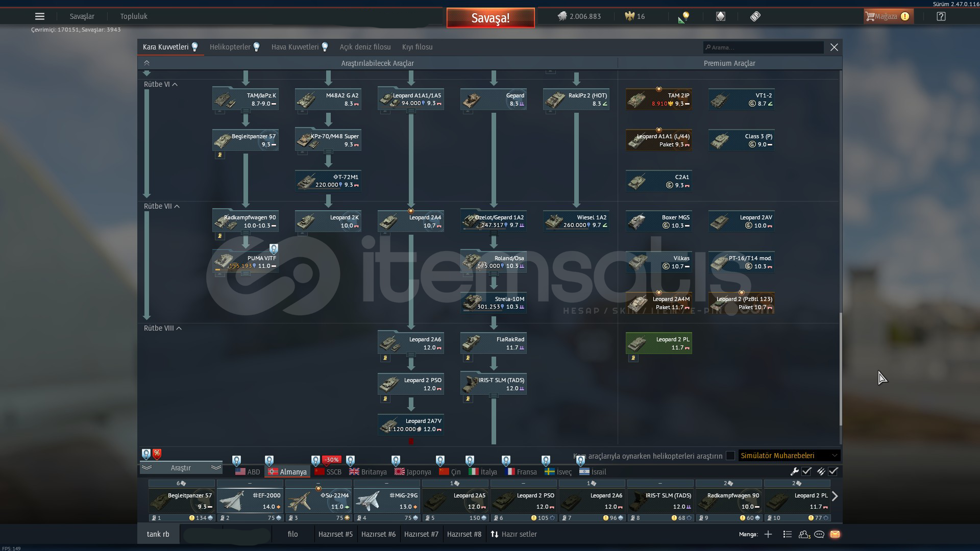Open the Mağaza shop button
This screenshot has height=551, width=980.
point(888,16)
